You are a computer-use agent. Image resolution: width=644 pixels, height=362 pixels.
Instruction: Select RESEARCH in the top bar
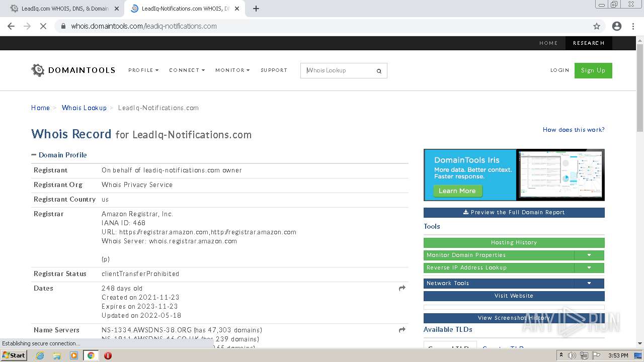(x=589, y=43)
